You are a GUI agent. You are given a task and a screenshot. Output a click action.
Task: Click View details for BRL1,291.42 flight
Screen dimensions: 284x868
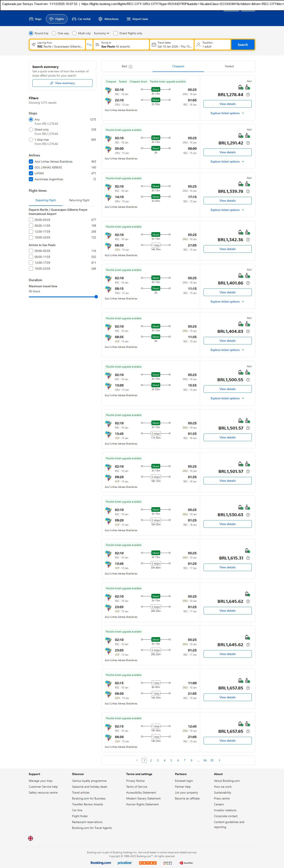pos(227,152)
